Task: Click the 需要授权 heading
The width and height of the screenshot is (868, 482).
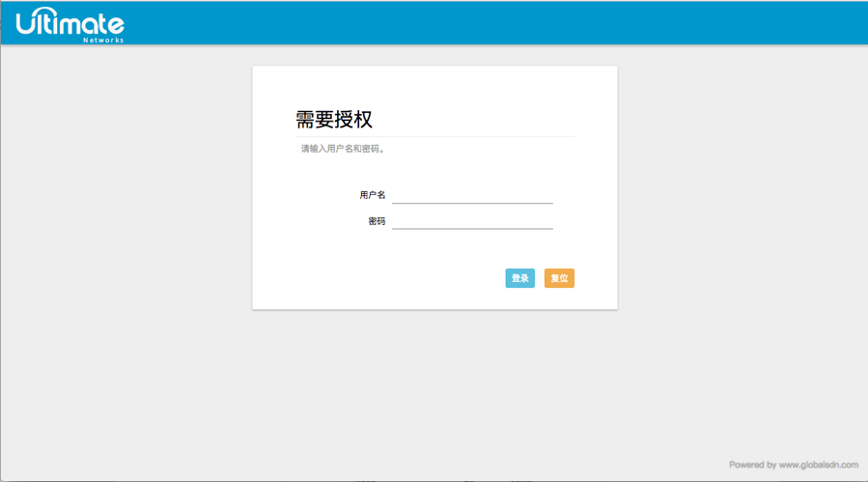Action: (x=334, y=120)
